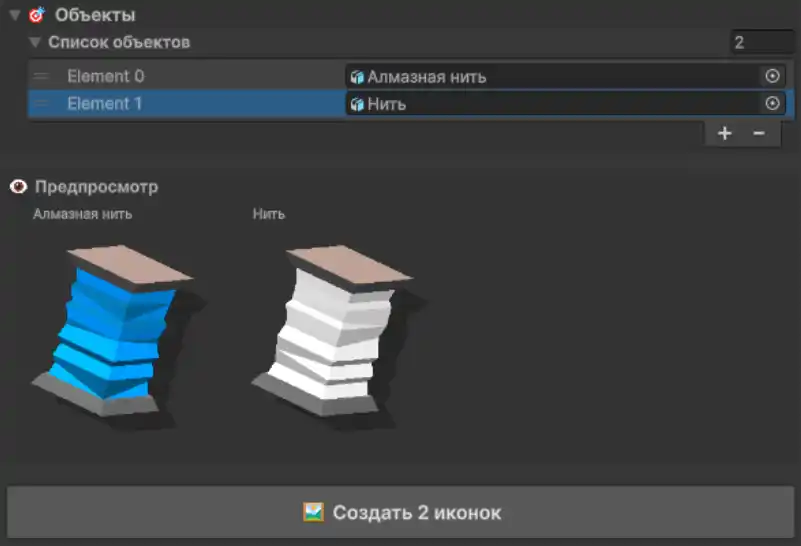Screen dimensions: 801x546
Task: Collapse the Объекты section triangle
Action: (x=15, y=15)
